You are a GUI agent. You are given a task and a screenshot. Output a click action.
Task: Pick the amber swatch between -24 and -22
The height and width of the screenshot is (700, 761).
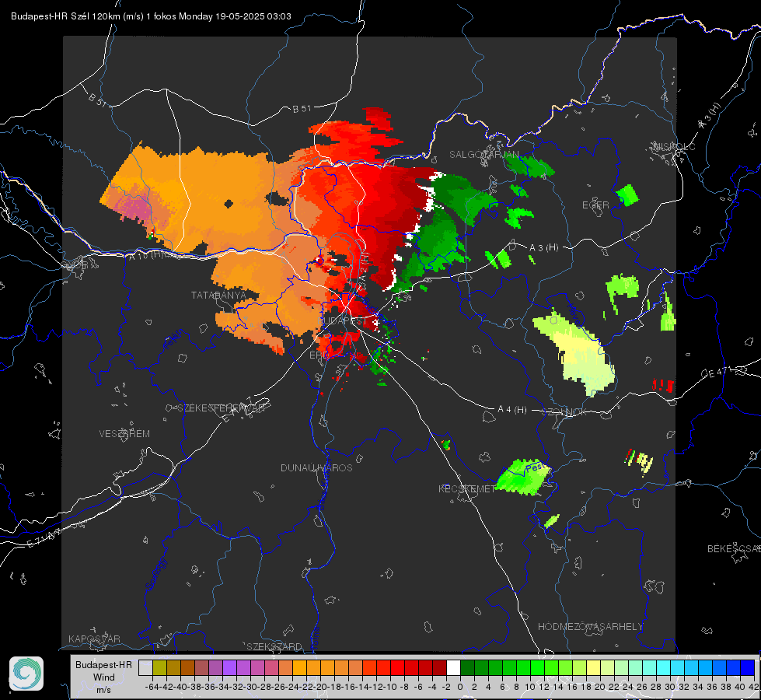(299, 667)
